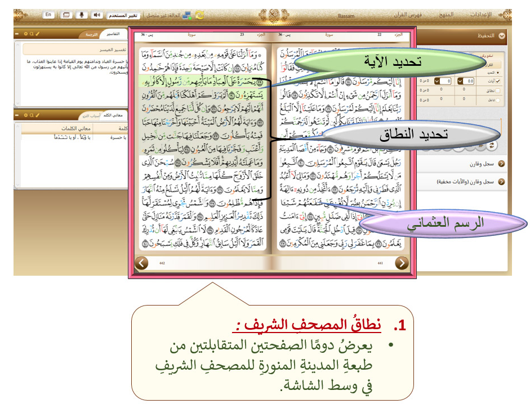Go to previous page with left arrow
530x413 pixels.
click(x=141, y=263)
